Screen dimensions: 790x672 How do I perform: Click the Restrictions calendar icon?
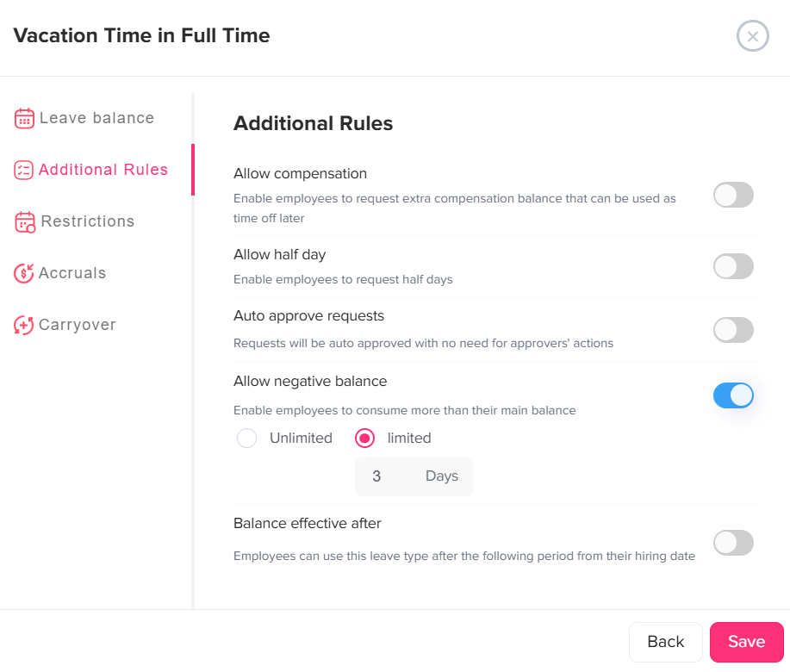25,222
